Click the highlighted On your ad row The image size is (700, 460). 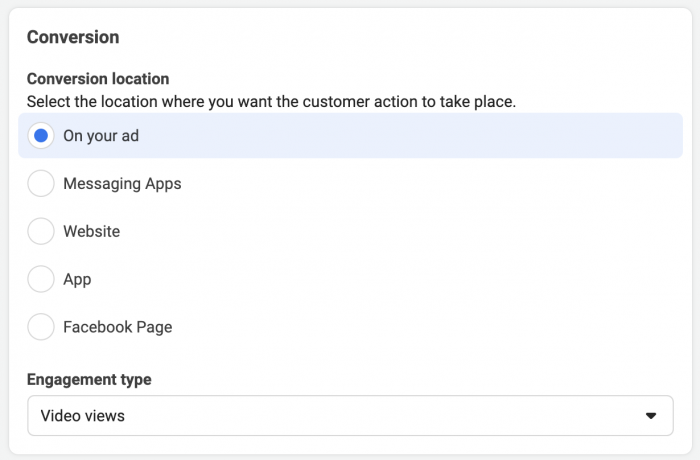(x=350, y=135)
